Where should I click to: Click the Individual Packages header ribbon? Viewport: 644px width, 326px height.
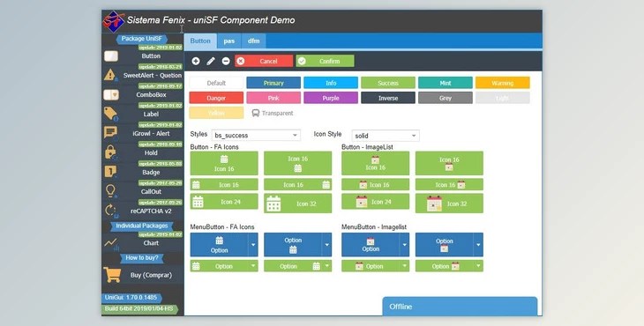coord(142,226)
